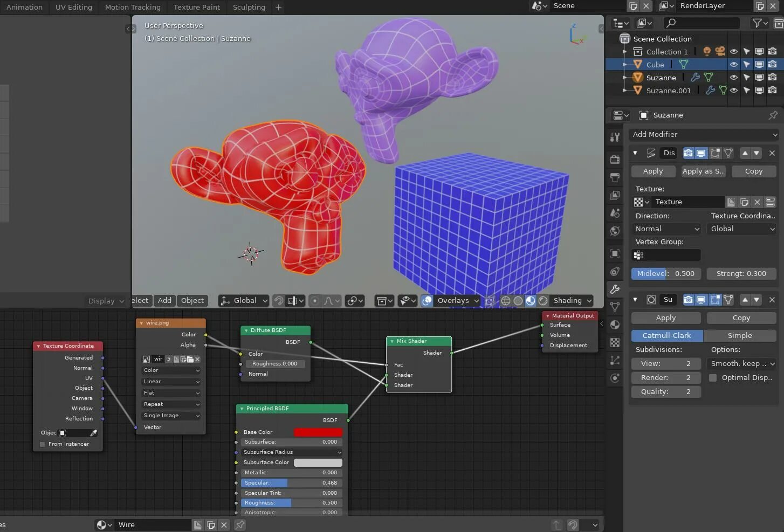Collapse the Subdivision modifier panel
Image resolution: width=784 pixels, height=532 pixels.
[x=635, y=300]
